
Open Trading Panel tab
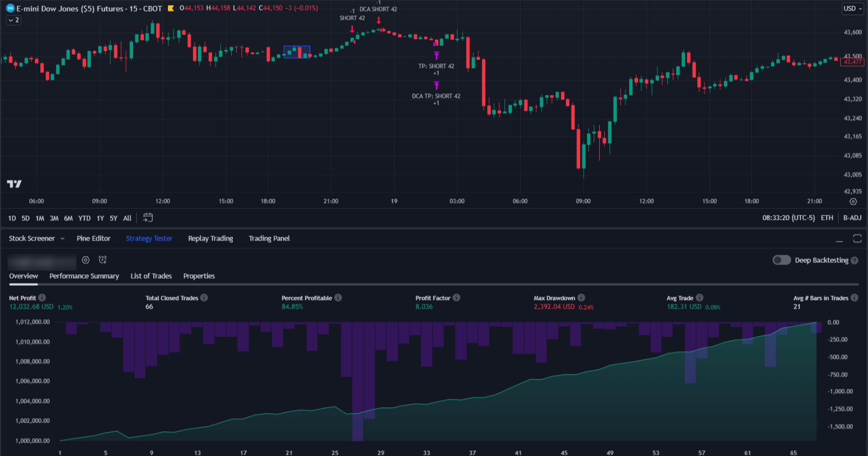pyautogui.click(x=269, y=238)
